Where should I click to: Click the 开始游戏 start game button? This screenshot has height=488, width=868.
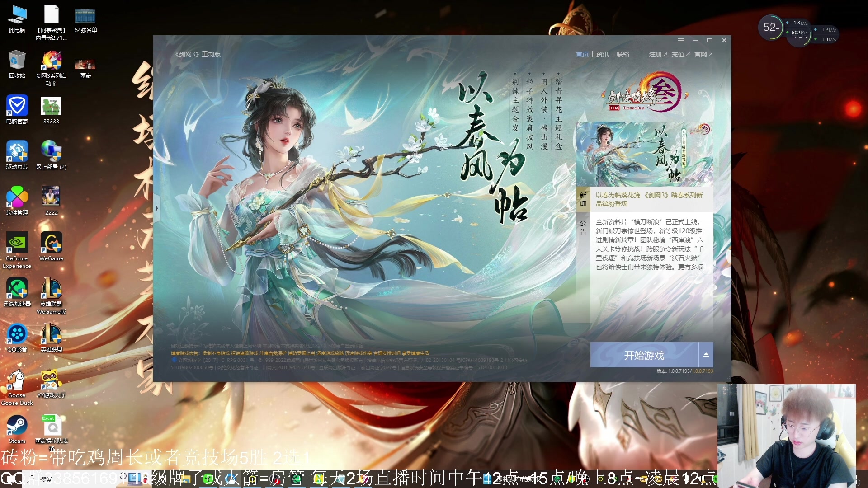644,355
